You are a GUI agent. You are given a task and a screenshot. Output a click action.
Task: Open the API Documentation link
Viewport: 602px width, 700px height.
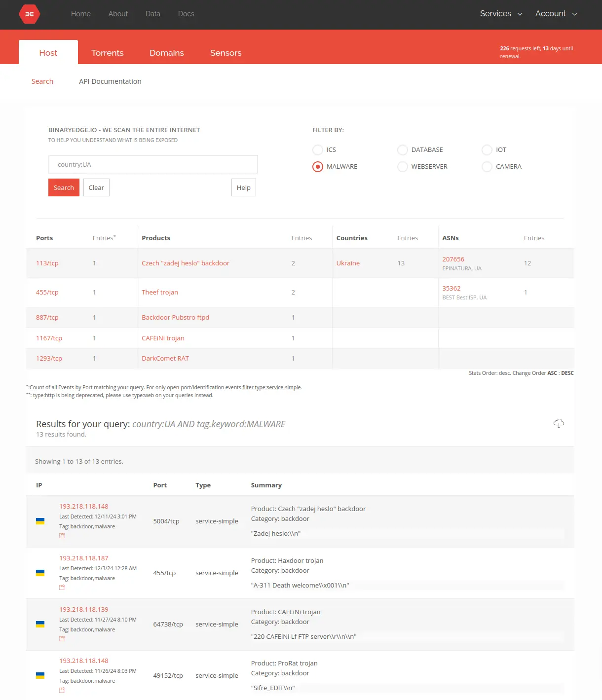110,81
